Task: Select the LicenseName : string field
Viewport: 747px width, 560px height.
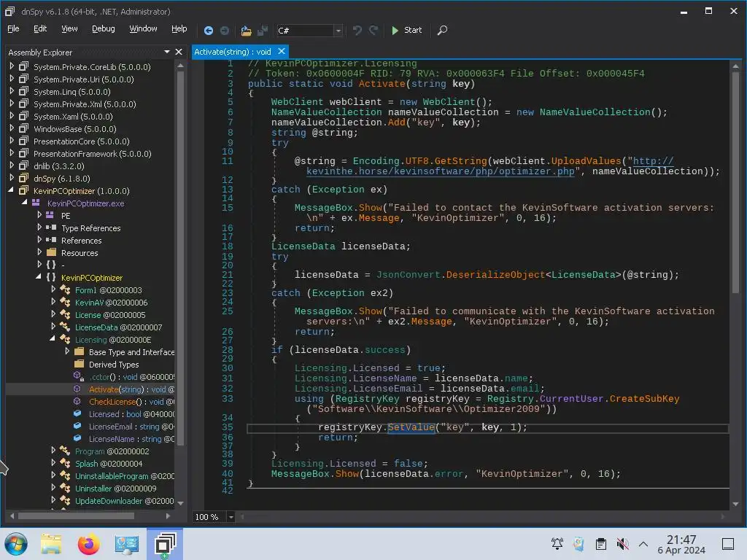Action: (x=131, y=438)
